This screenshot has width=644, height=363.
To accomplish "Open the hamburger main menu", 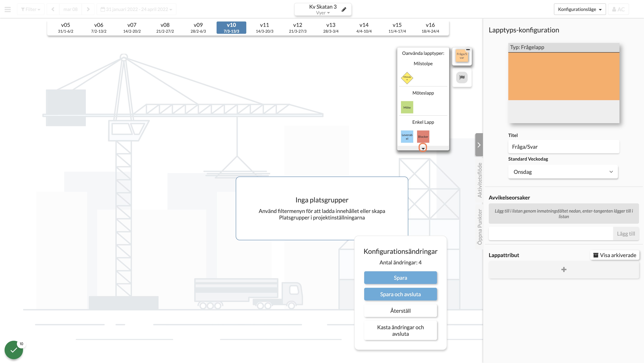I will click(8, 9).
